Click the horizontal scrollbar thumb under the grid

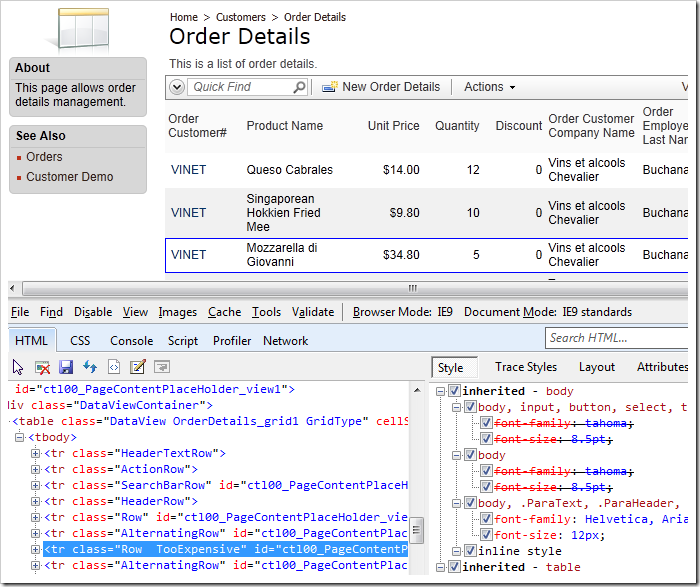point(355,288)
